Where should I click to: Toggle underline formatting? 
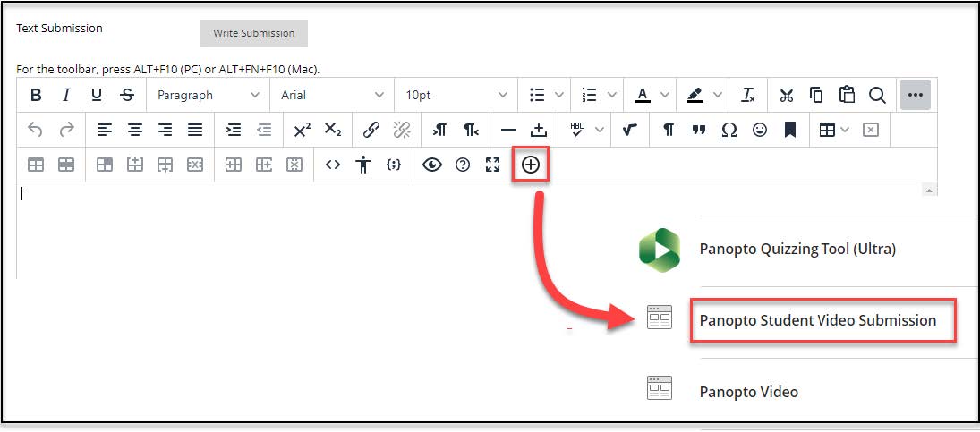pos(97,95)
